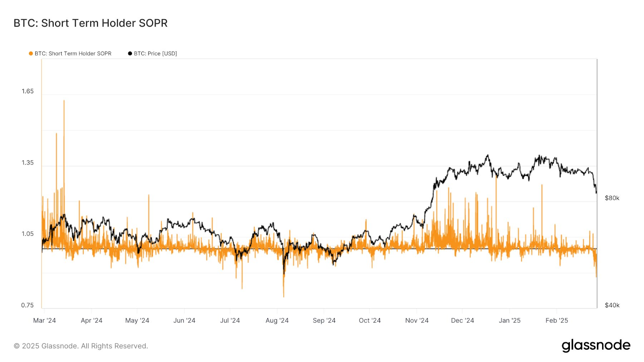This screenshot has height=362, width=644.
Task: Toggle the orange Short Term Holder SOPR legend dot
Action: (x=31, y=53)
